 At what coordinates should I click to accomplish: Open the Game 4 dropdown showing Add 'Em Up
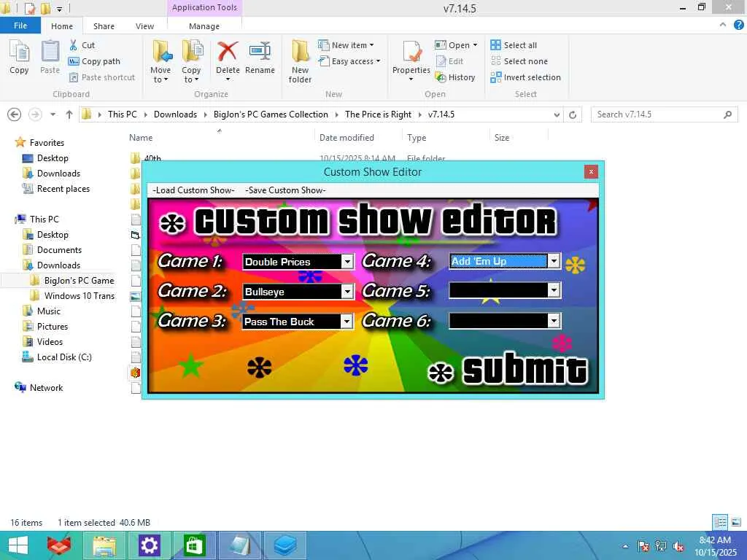(x=554, y=261)
